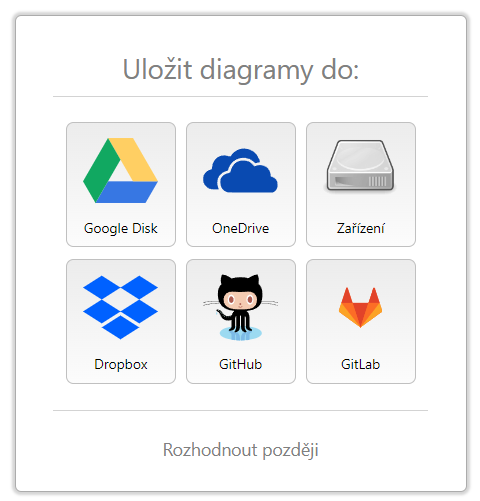Pick the OneDrive storage tile

[x=241, y=184]
